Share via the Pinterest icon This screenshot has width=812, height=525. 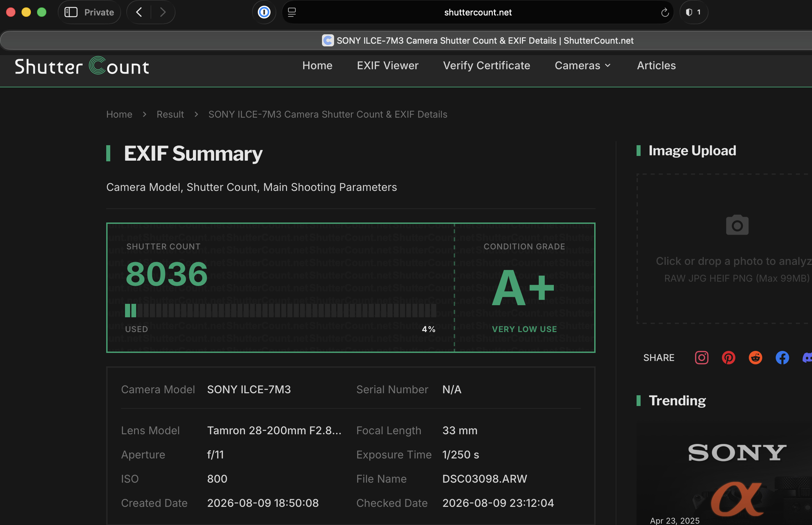[729, 358]
